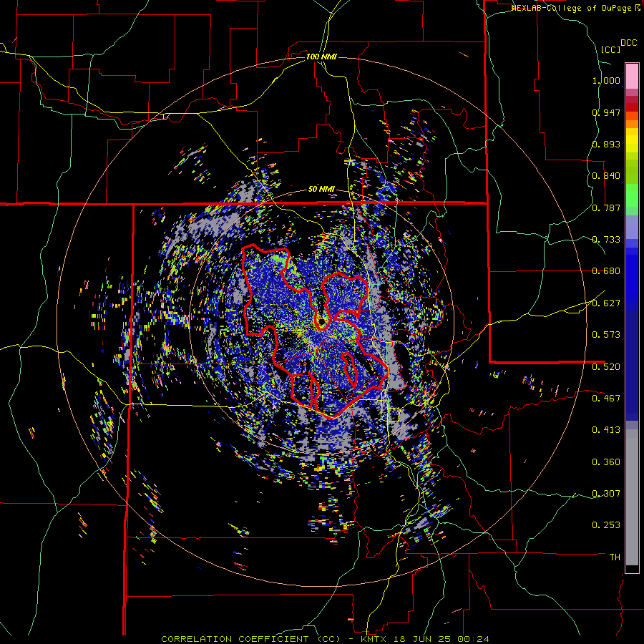Click the 0.893 legend value
644x644 pixels.
[606, 144]
